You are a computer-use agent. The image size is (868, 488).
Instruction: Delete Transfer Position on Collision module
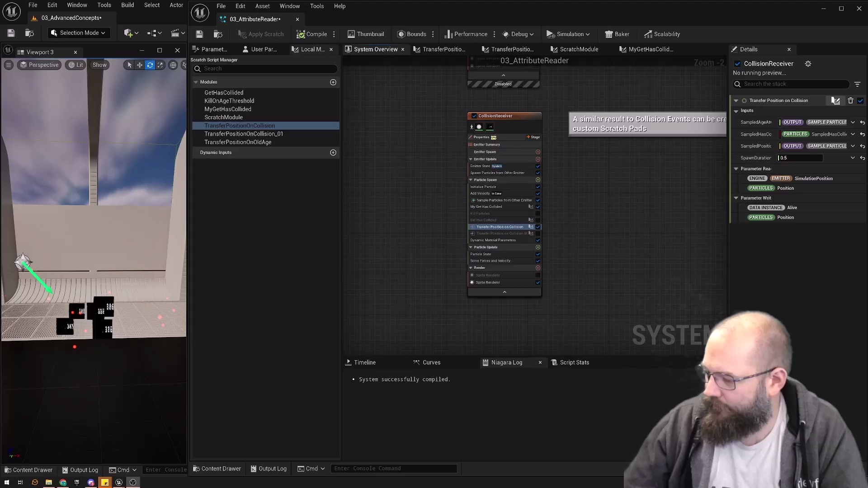tap(850, 101)
